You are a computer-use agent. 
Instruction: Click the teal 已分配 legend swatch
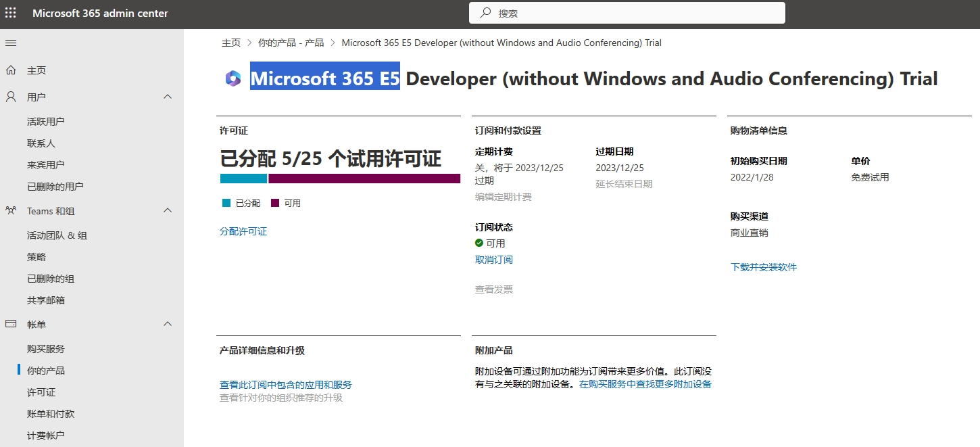pyautogui.click(x=226, y=203)
